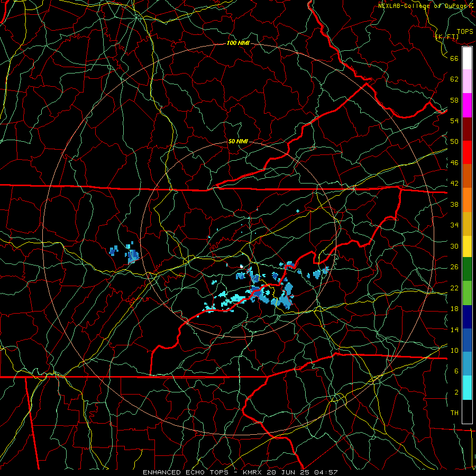Click the bright red 46-50 kft swatch
This screenshot has width=476, height=476.
tap(467, 153)
